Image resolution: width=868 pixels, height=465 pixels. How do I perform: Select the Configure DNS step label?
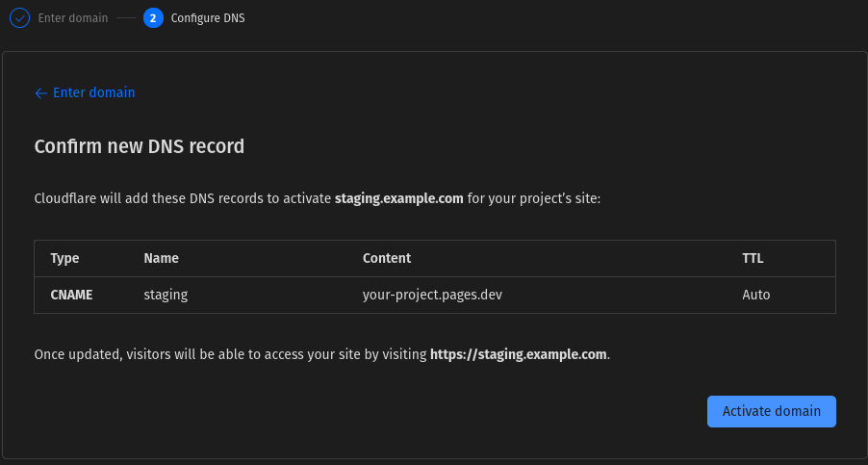(x=208, y=18)
